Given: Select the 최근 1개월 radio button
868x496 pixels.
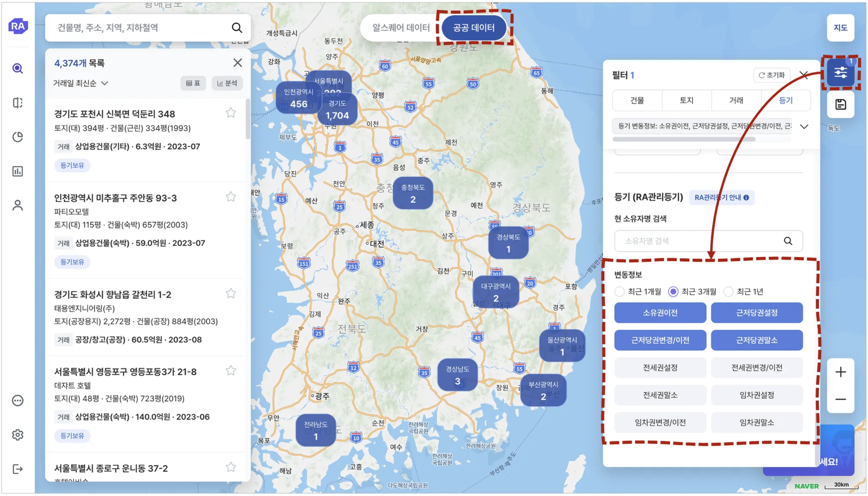Looking at the screenshot, I should click(620, 292).
